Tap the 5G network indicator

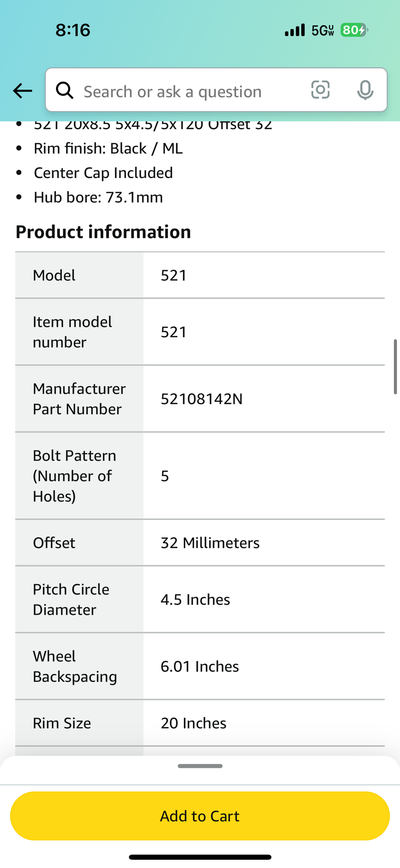coord(323,30)
